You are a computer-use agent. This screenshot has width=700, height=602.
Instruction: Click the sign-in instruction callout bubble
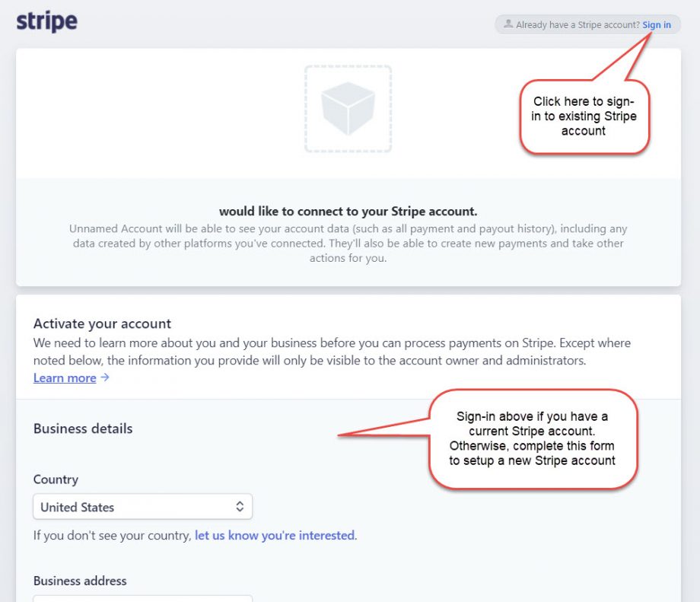coord(532,438)
